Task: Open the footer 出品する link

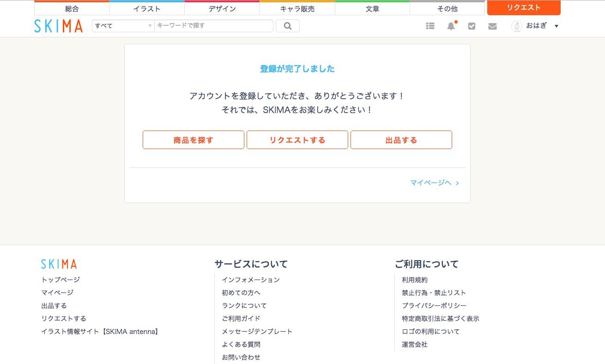Action: tap(54, 305)
